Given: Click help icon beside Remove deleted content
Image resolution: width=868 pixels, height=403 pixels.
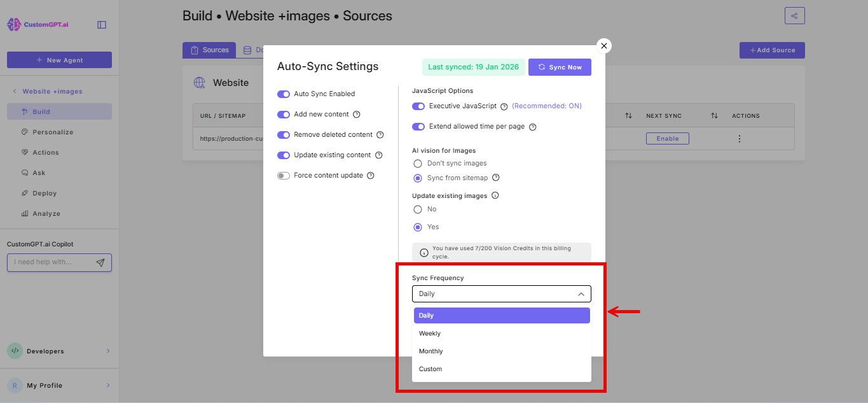Looking at the screenshot, I should click(x=380, y=135).
